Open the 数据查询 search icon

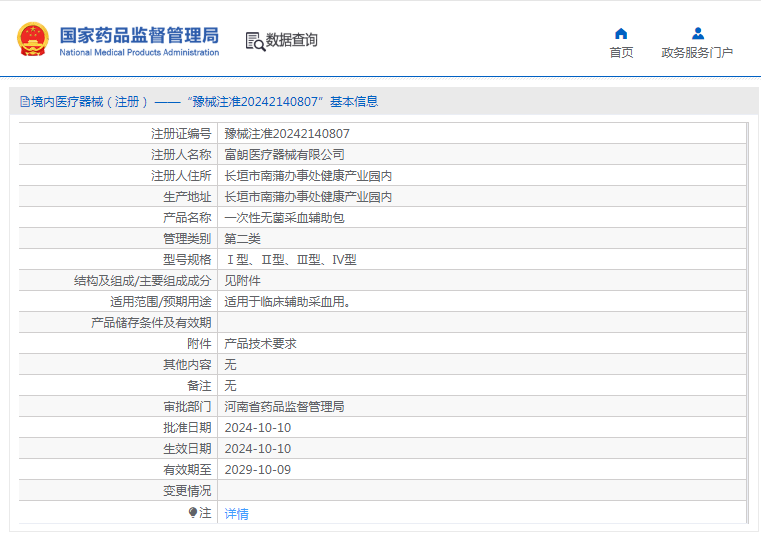click(x=255, y=41)
